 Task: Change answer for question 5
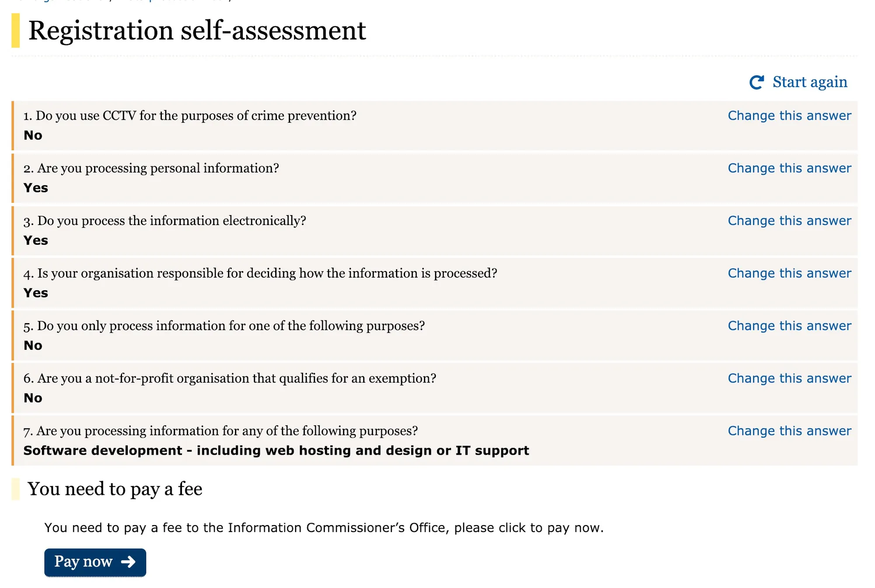789,326
